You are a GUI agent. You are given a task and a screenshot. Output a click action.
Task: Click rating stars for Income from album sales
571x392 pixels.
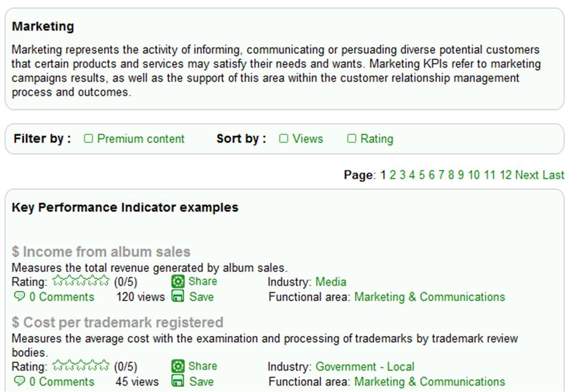point(80,281)
